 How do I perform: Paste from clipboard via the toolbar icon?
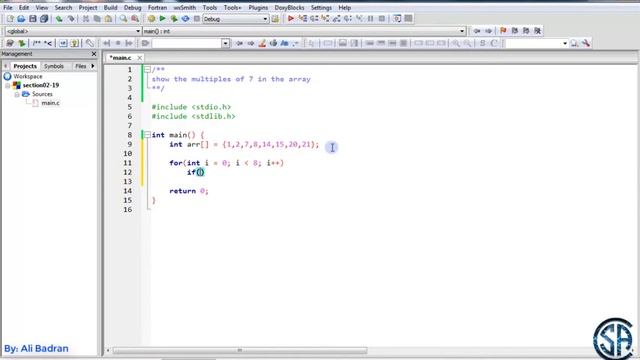point(109,19)
